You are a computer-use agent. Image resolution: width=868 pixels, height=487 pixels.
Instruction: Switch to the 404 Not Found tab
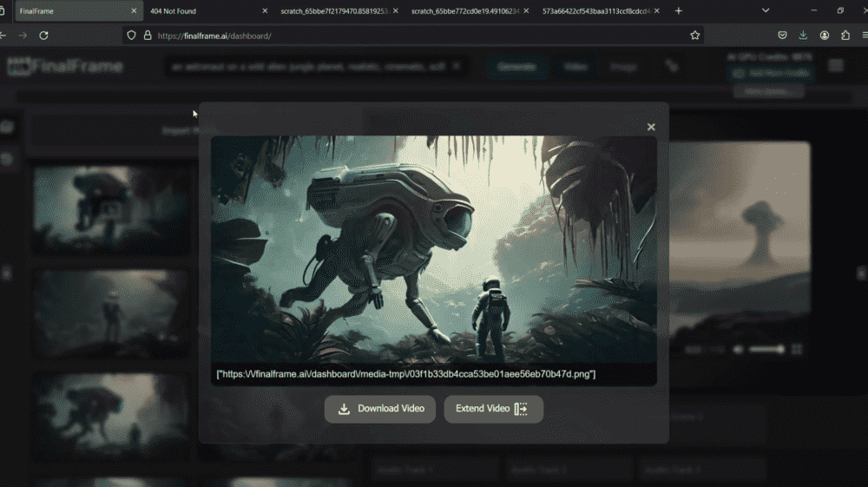(174, 11)
